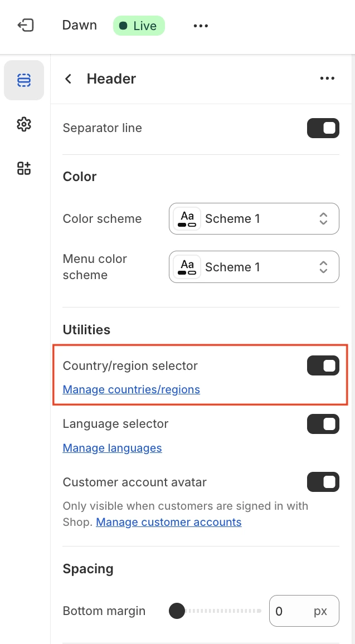Click the exit editor icon
Screen dimensions: 355x644
click(x=26, y=26)
